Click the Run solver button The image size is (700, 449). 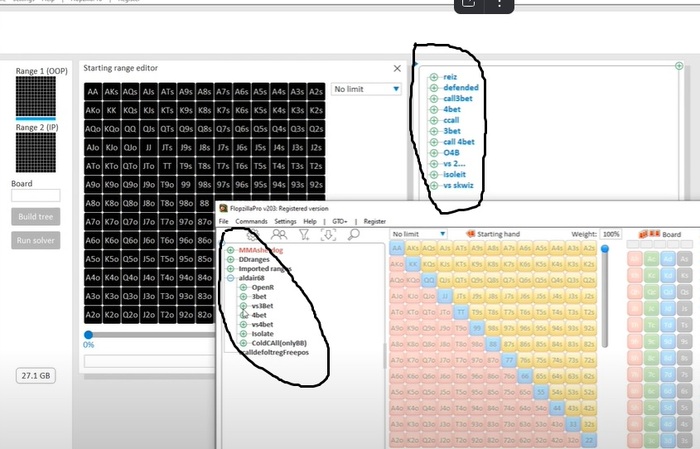click(x=36, y=241)
